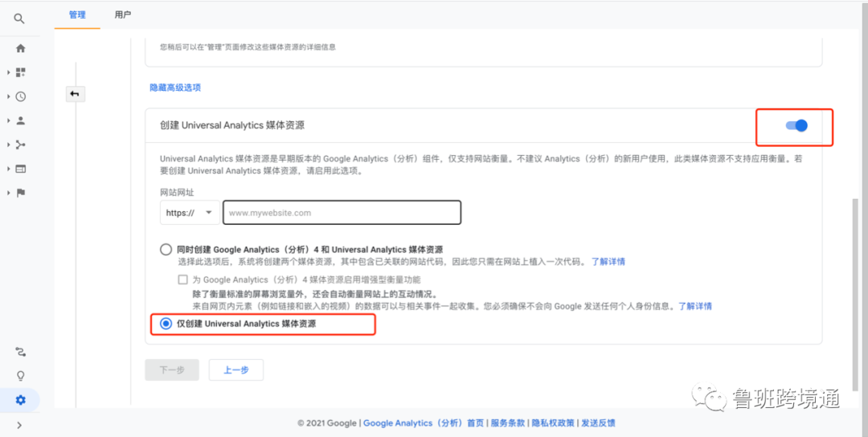Open the Behavior window icon
The image size is (868, 437).
pyautogui.click(x=20, y=169)
